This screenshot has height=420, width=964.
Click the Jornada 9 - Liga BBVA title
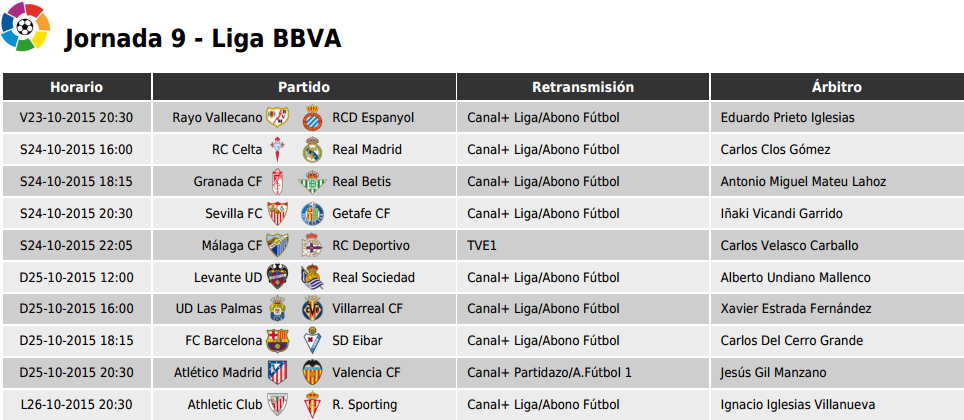[x=203, y=39]
